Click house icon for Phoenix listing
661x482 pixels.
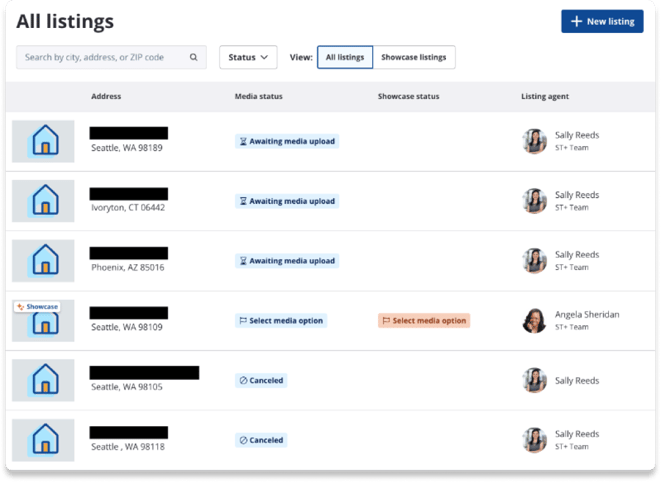[x=43, y=260]
